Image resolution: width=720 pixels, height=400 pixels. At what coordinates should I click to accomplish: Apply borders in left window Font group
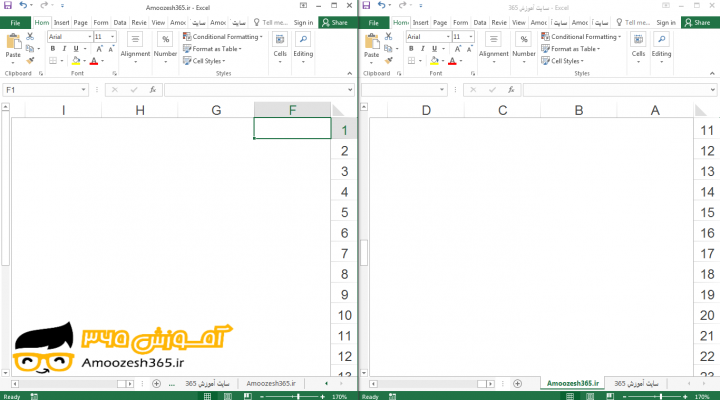[53, 61]
